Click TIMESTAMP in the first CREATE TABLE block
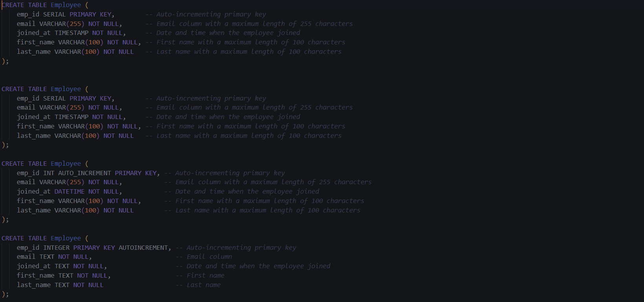This screenshot has width=644, height=302. click(x=71, y=33)
